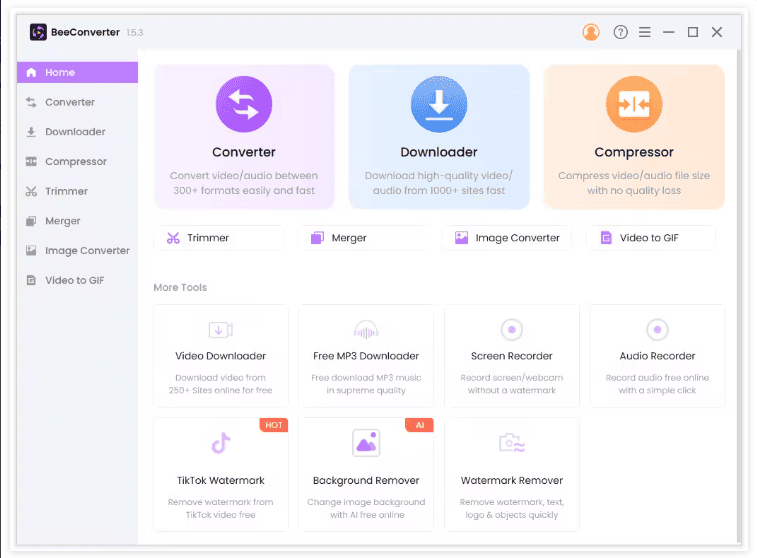The width and height of the screenshot is (757, 558).
Task: Click the sidebar Image Converter icon
Action: pyautogui.click(x=31, y=251)
